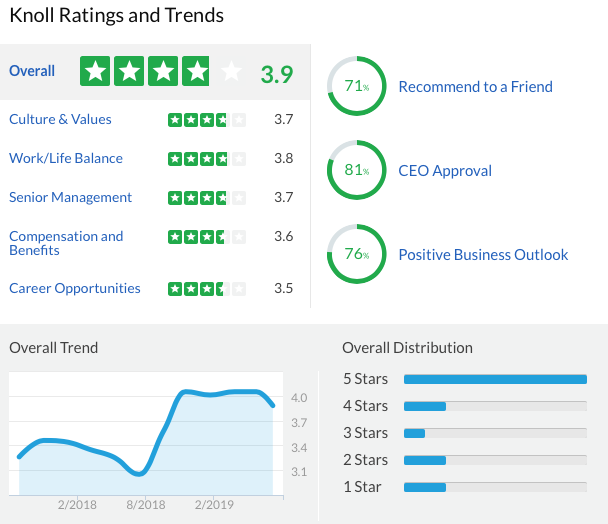Click the 5 Stars label

365,379
